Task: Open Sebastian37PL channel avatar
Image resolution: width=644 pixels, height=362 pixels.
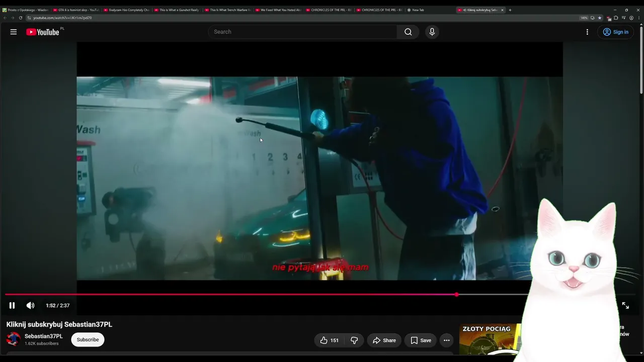Action: coord(14,339)
